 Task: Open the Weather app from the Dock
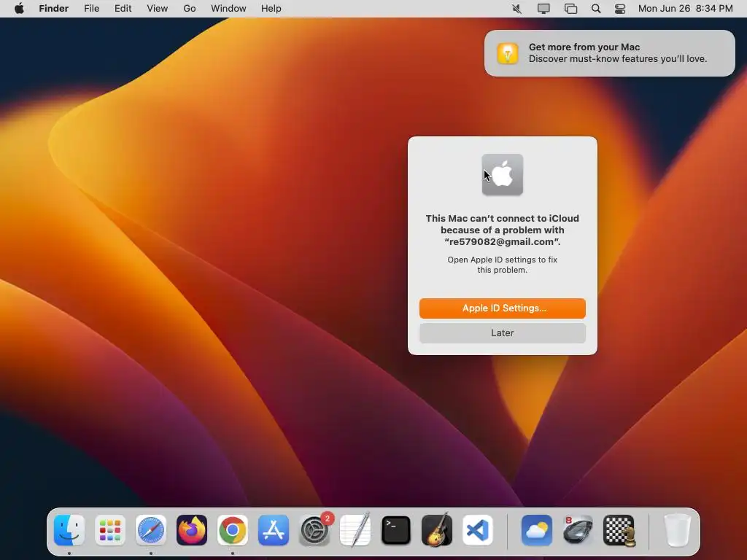537,530
